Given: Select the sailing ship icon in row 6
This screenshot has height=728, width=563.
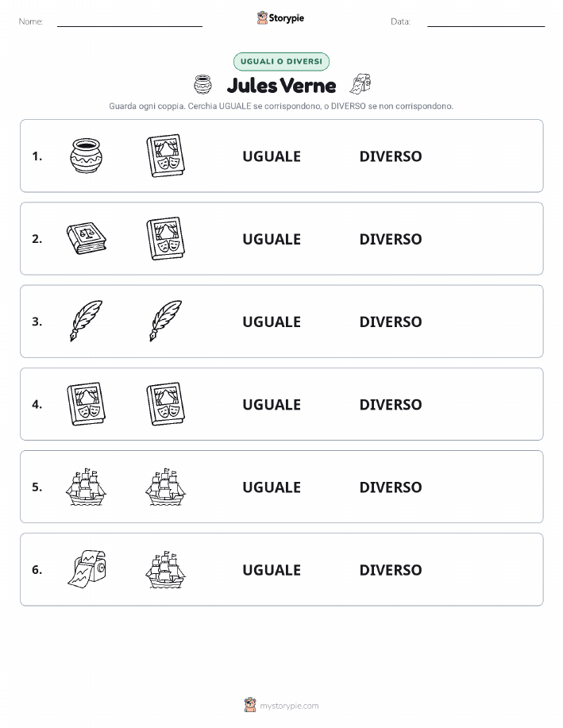Looking at the screenshot, I should 166,569.
